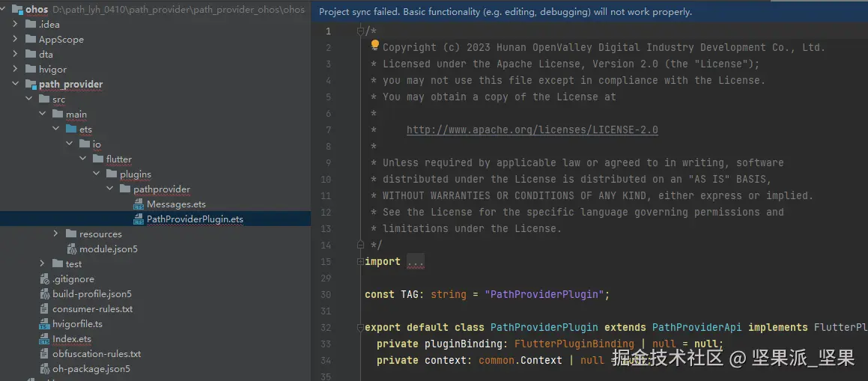The image size is (868, 381).
Task: Collapse the path_provider module
Action: point(16,85)
